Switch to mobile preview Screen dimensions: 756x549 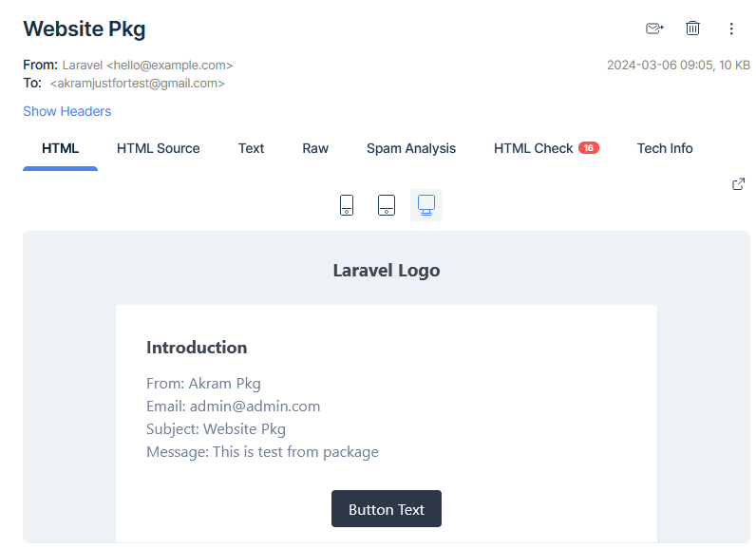click(x=347, y=205)
